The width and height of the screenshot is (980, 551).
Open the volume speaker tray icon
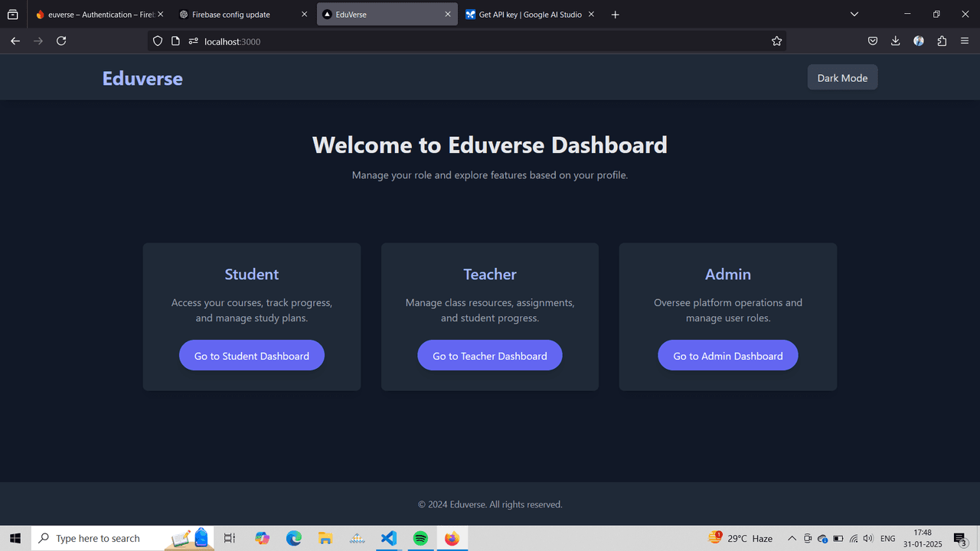[868, 539]
